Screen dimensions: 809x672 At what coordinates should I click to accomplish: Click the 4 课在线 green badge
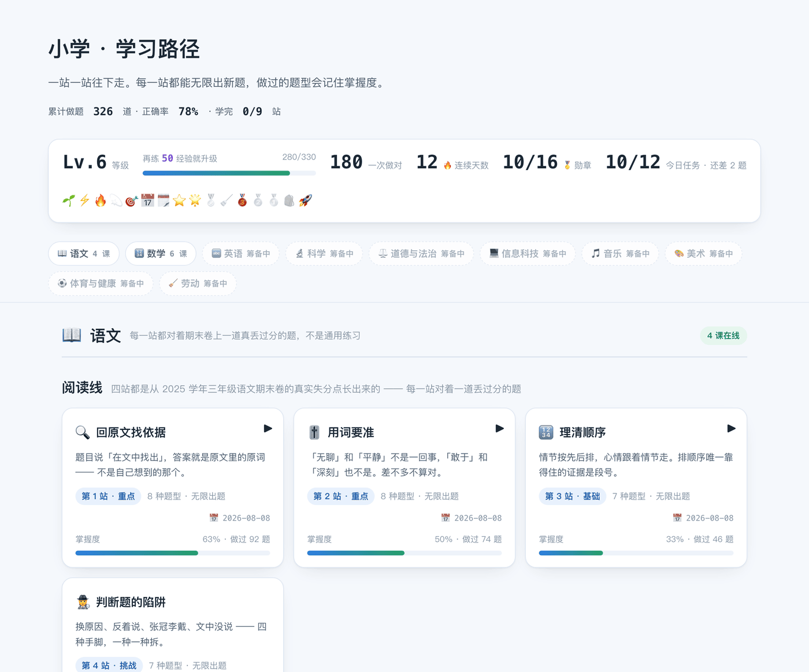723,336
